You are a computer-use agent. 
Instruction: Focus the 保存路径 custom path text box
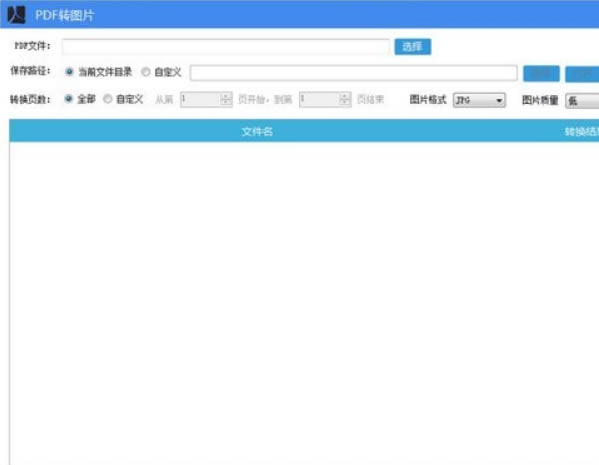tap(353, 73)
